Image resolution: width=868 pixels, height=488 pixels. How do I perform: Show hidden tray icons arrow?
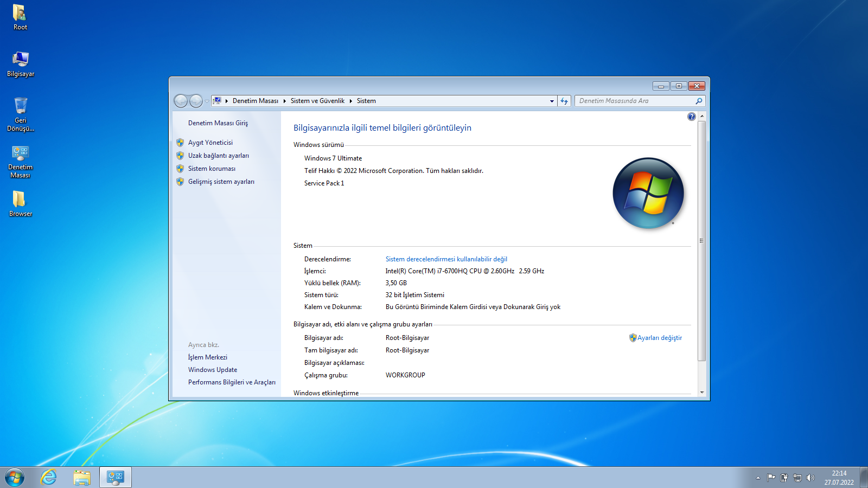[x=758, y=478]
